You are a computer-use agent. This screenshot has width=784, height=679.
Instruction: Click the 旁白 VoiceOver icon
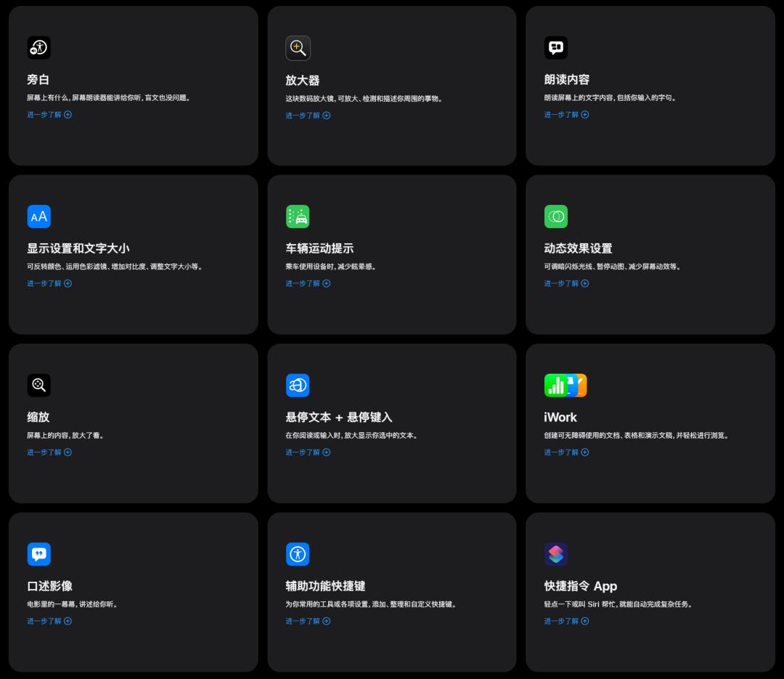click(x=38, y=48)
